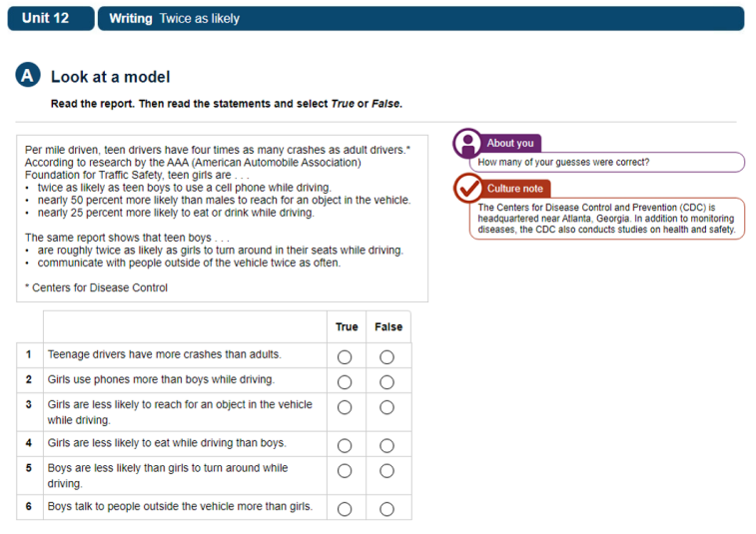Open the Culture note label
Screen dimensions: 756x534
point(515,188)
